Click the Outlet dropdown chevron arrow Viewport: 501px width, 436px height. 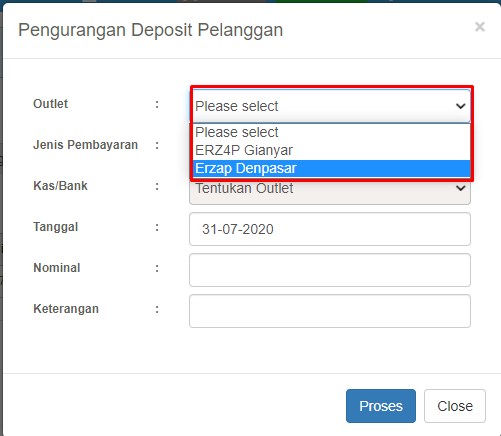pyautogui.click(x=460, y=106)
